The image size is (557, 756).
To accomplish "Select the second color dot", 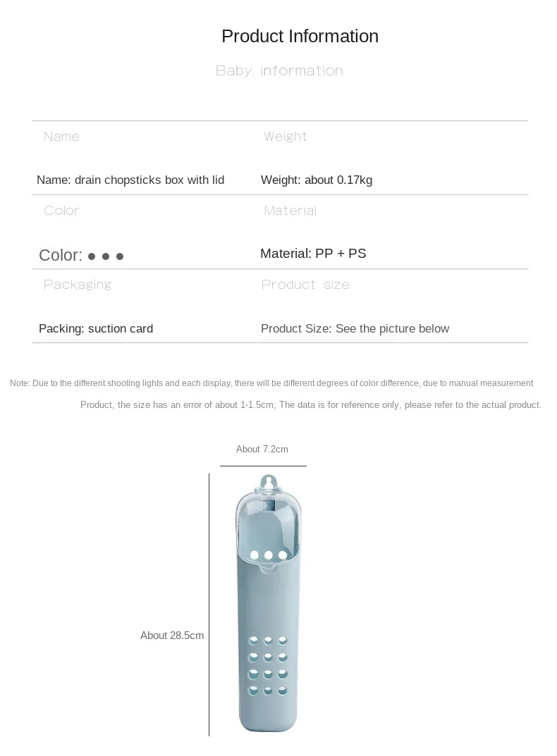I will click(106, 256).
